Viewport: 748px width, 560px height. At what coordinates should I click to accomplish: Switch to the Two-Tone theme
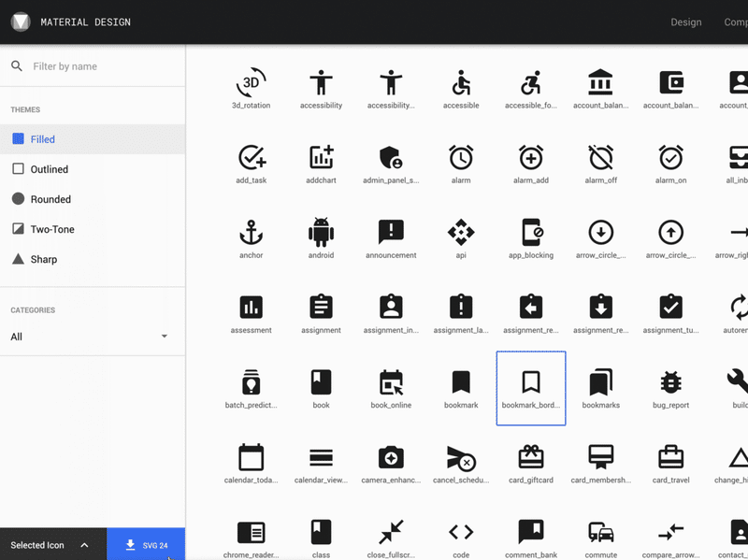pyautogui.click(x=93, y=229)
